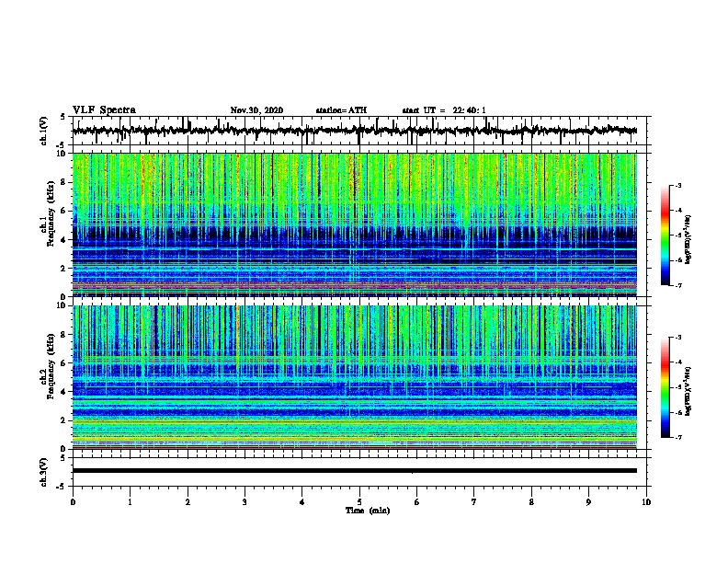The width and height of the screenshot is (728, 563).
Task: Click the -3 label on ch.1 color scale
Action: pos(678,186)
